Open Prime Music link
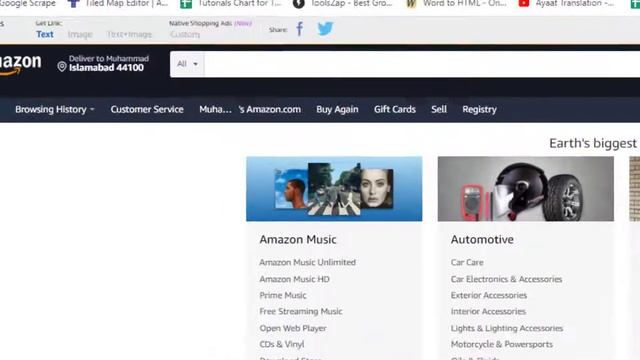Image resolution: width=640 pixels, height=360 pixels. tap(283, 295)
